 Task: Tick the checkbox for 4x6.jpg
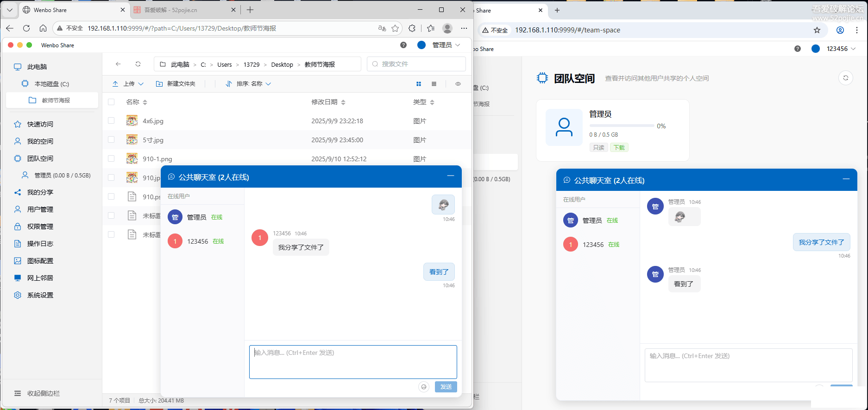coord(111,120)
